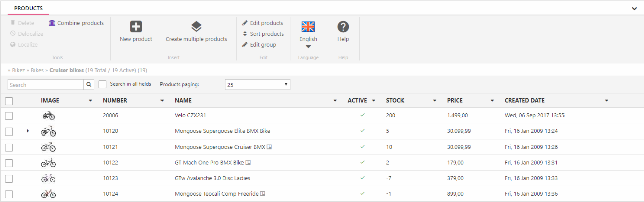Click the Help question mark icon
Image resolution: width=644 pixels, height=202 pixels.
tap(343, 27)
